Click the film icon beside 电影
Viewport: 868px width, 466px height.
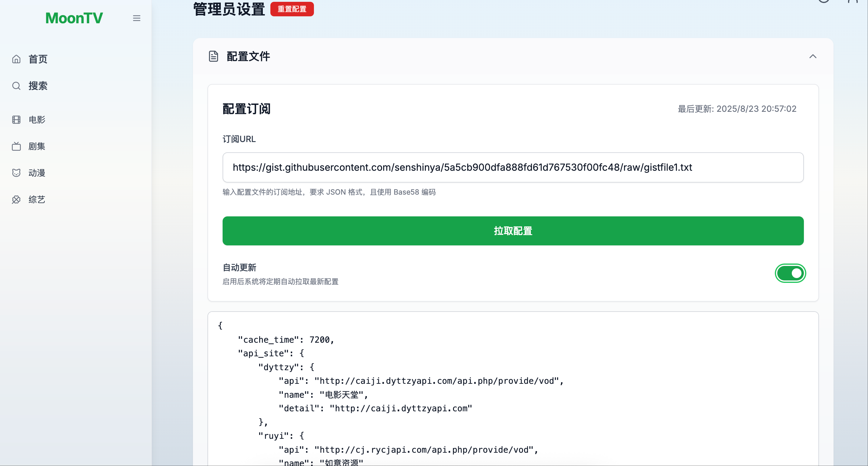click(16, 120)
